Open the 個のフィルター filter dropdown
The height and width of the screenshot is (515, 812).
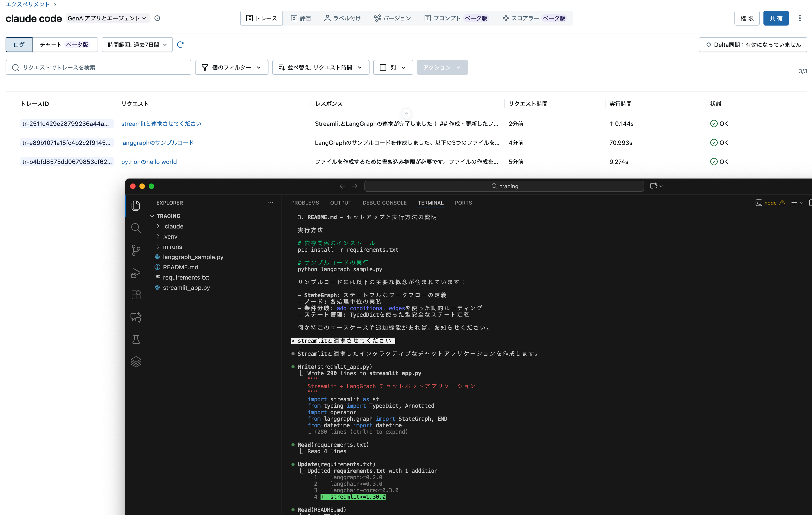click(231, 67)
